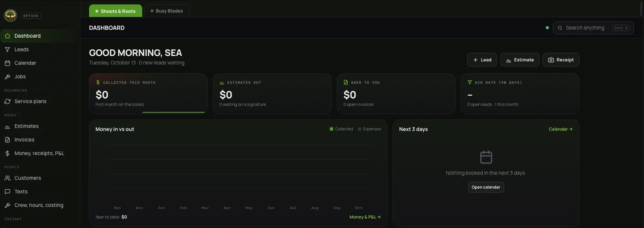Click the OFFICE badge beside the logo

[x=31, y=16]
